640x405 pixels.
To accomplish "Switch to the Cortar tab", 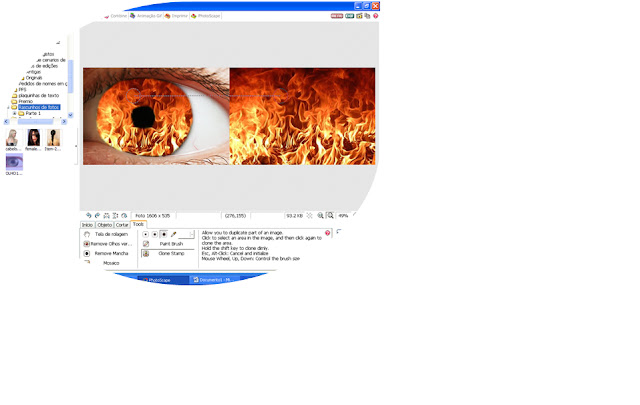I will tap(122, 225).
